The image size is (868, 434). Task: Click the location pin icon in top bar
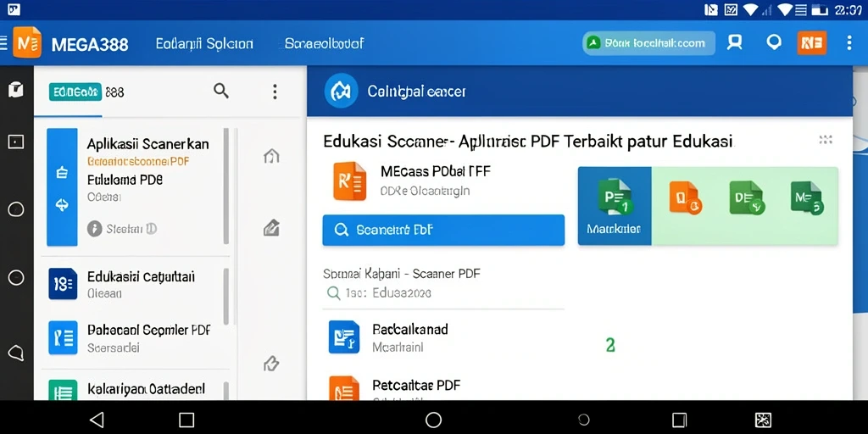tap(774, 42)
